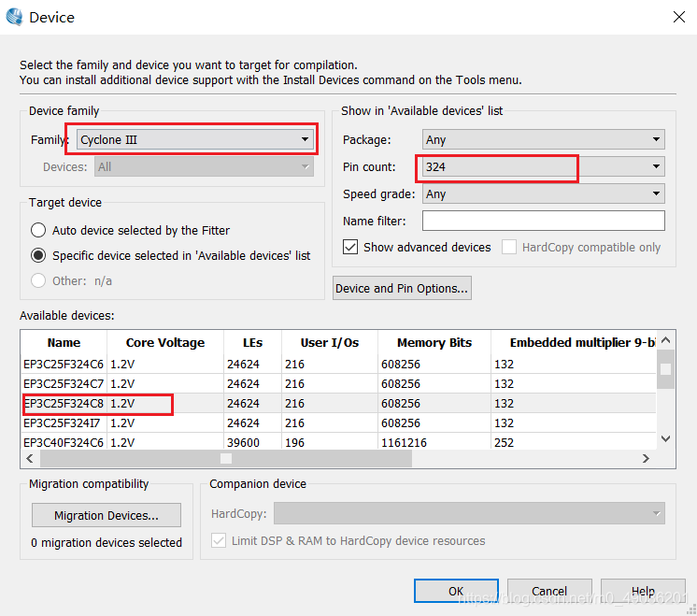
Task: Click the vertical scrollbar thumb of device list
Action: tap(665, 369)
